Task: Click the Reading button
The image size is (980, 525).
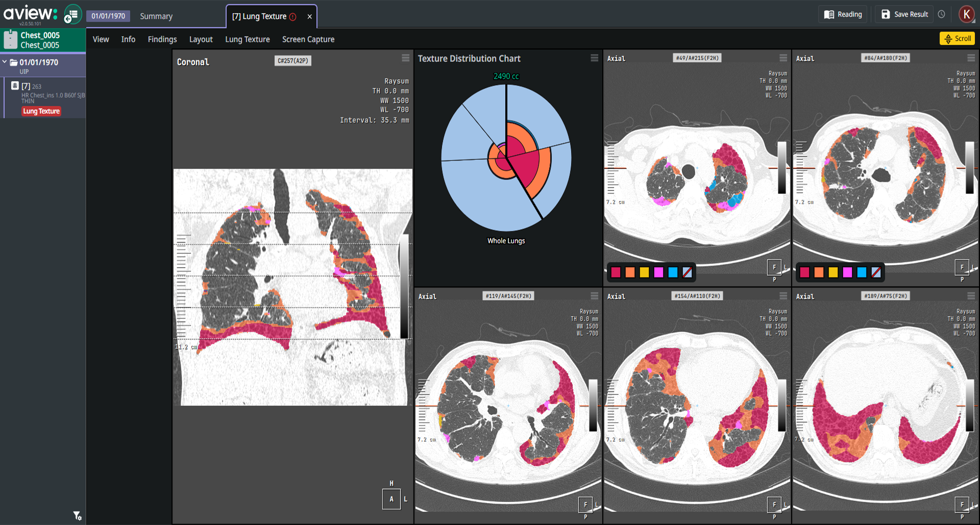Action: (x=843, y=14)
